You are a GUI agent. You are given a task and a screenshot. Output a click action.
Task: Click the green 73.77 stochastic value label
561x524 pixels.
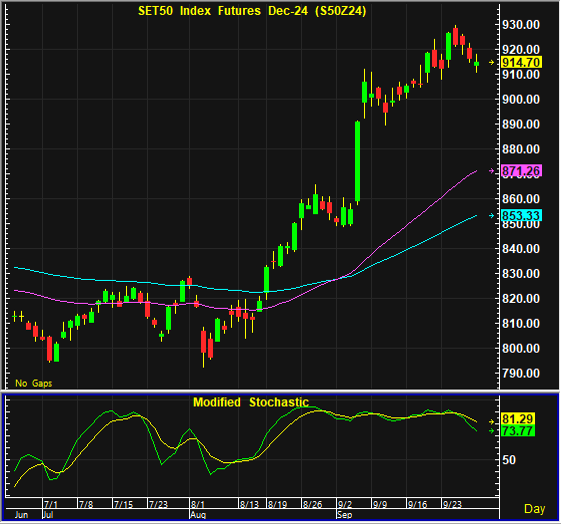(518, 431)
